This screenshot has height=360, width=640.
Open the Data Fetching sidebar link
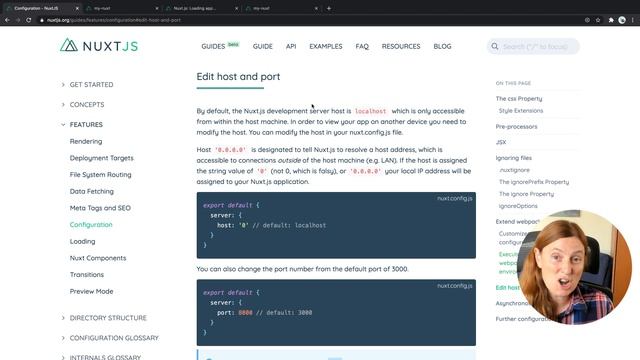(x=92, y=191)
